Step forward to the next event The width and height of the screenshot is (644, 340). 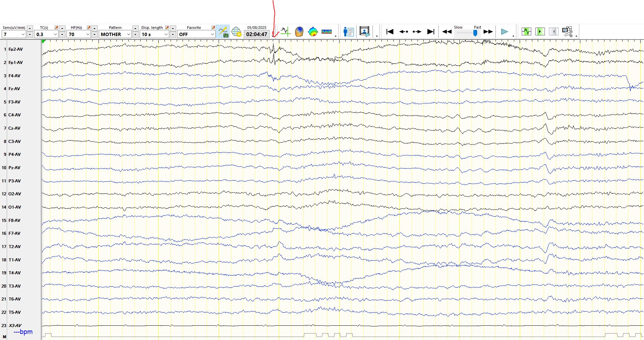click(417, 32)
